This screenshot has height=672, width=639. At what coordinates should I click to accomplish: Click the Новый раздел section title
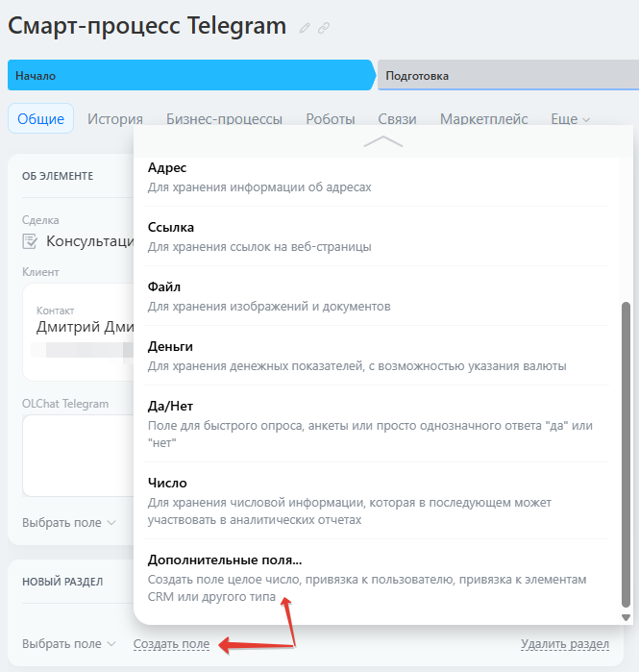point(62,582)
